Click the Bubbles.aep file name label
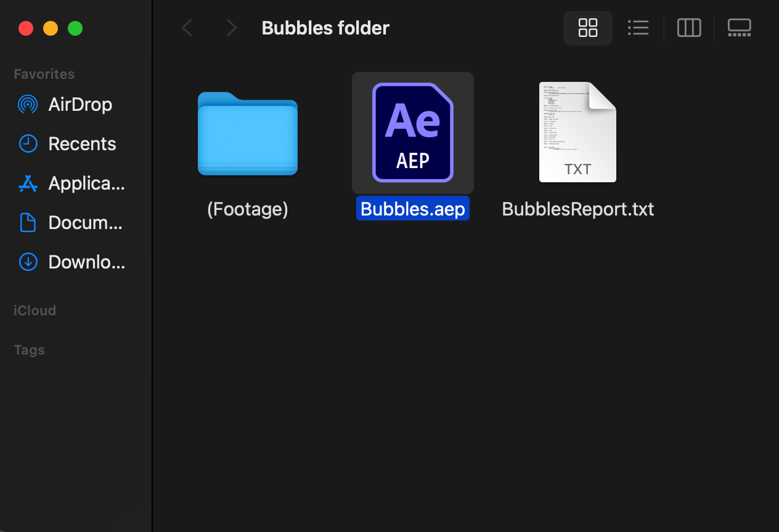The width and height of the screenshot is (779, 532). point(413,209)
